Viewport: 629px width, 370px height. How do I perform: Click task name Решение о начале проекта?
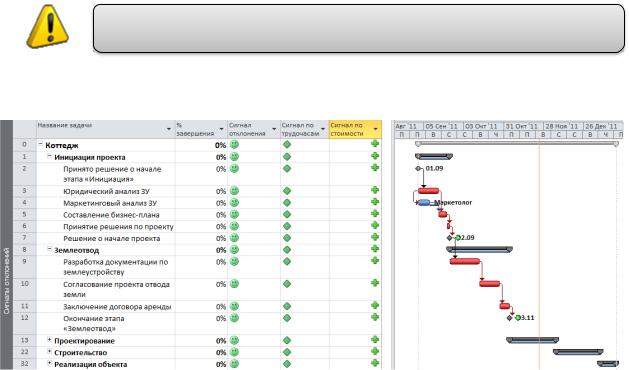(112, 238)
